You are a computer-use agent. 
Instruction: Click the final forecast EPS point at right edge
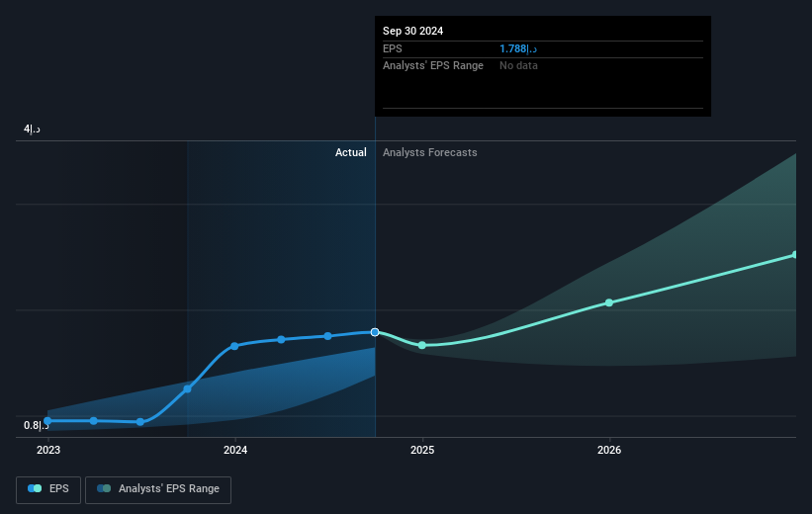click(x=795, y=255)
